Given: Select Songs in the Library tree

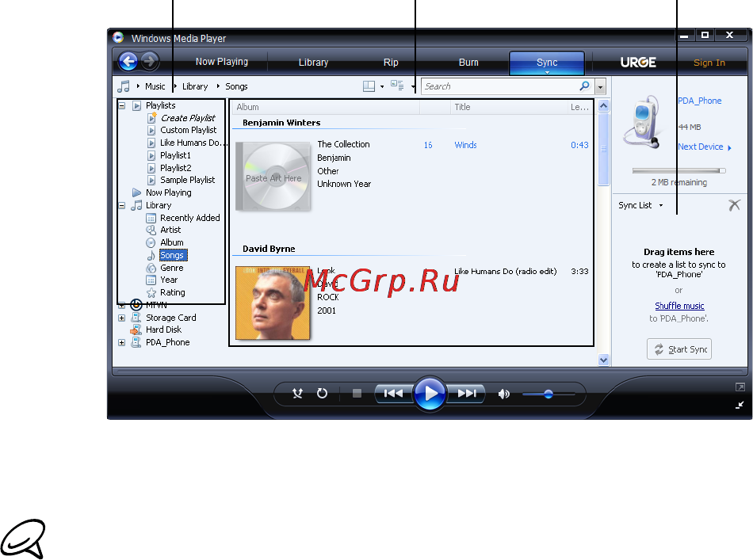Looking at the screenshot, I should click(172, 255).
